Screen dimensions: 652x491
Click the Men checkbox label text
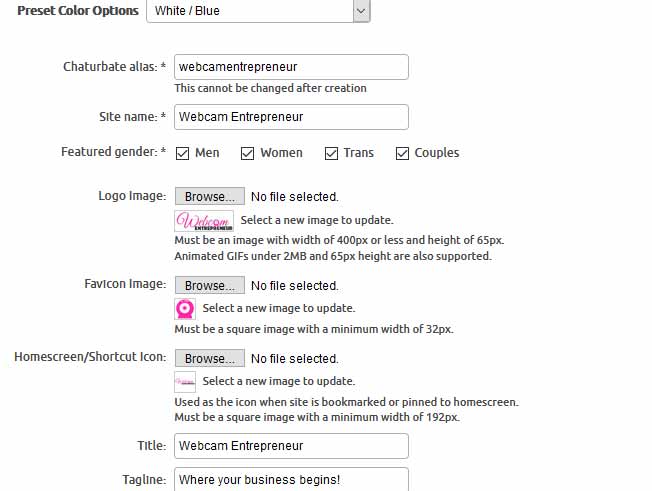point(207,153)
